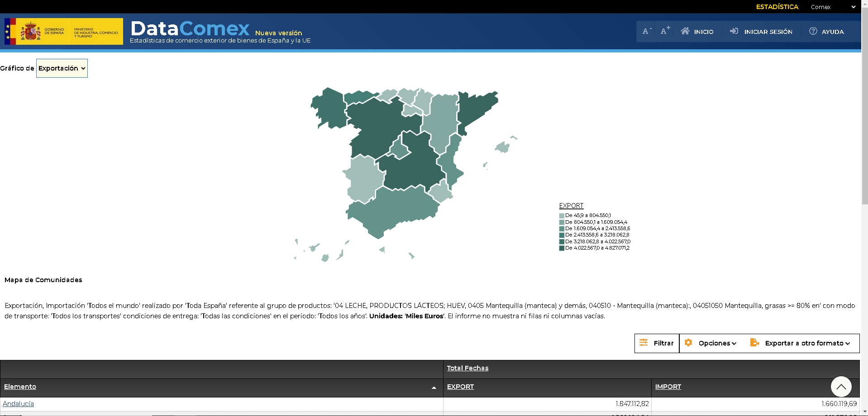Screen dimensions: 868x416
Task: Click the Exportar a otro formato file icon
Action: 755,343
